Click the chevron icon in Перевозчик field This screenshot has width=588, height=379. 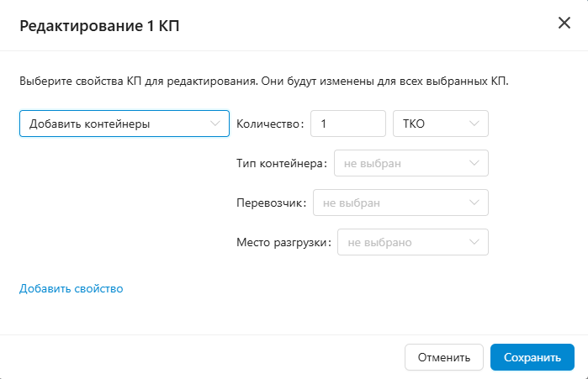click(x=474, y=203)
